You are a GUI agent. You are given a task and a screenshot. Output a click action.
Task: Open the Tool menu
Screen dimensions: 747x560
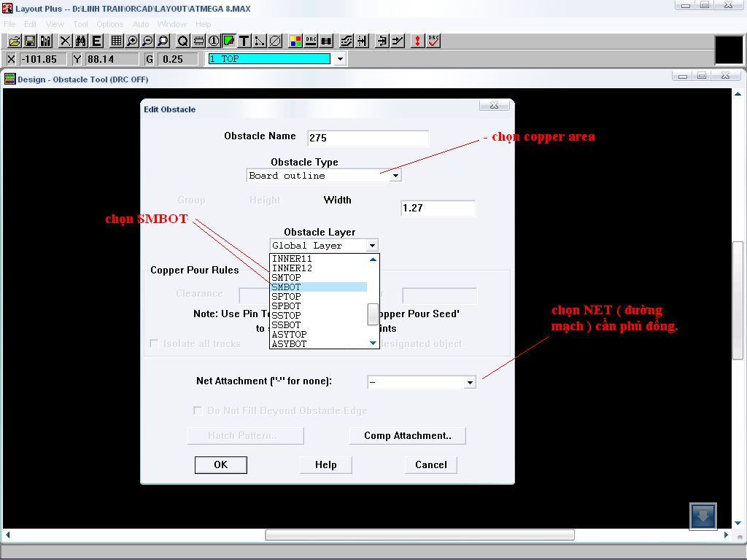tap(80, 24)
